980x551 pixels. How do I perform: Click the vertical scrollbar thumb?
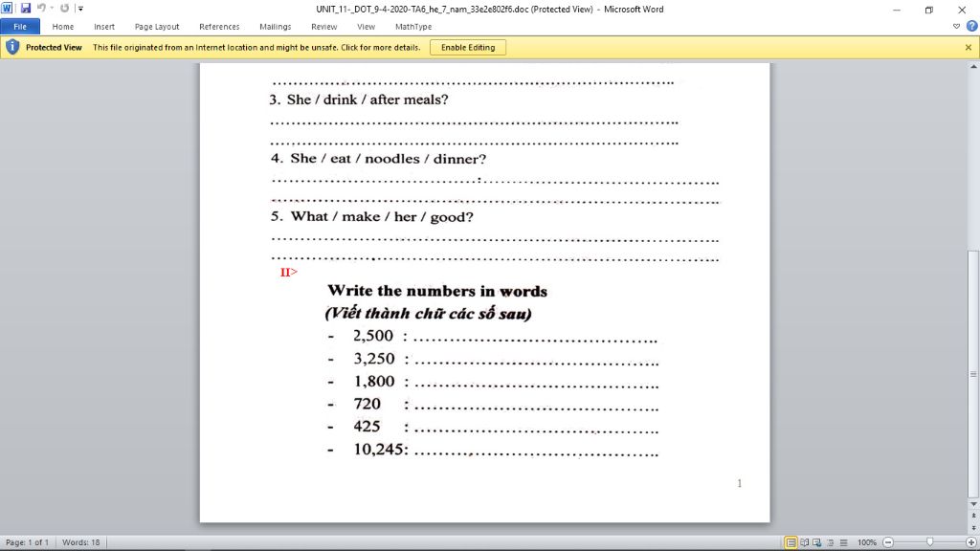[x=973, y=374]
